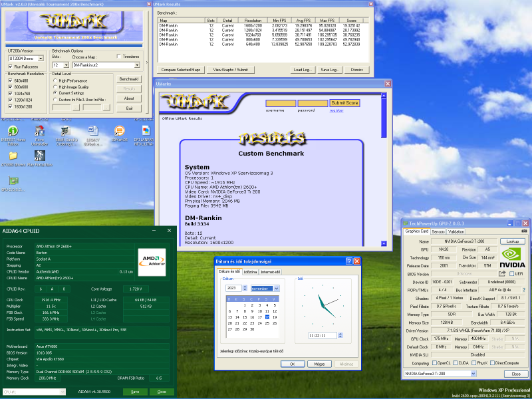Click the About button in UMark
This screenshot has height=399, width=532.
129,98
